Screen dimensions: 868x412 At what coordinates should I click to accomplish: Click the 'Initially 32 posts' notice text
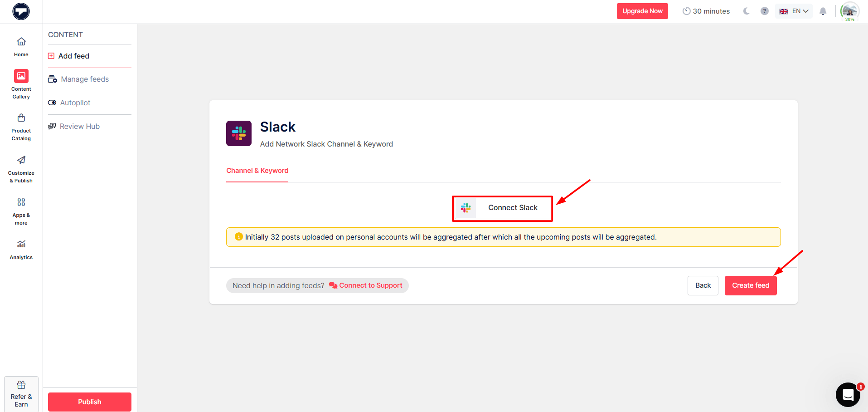(x=451, y=237)
